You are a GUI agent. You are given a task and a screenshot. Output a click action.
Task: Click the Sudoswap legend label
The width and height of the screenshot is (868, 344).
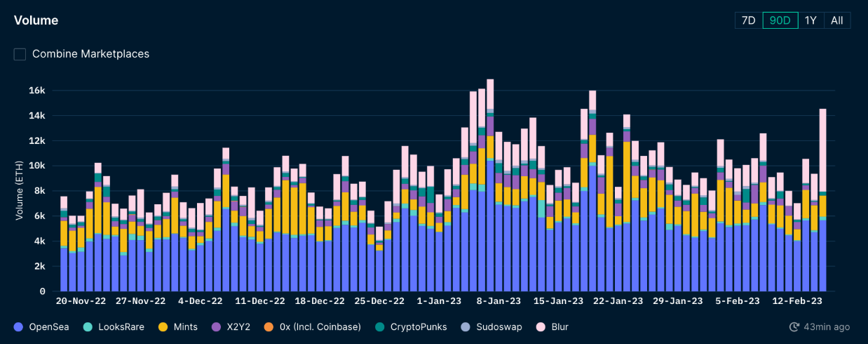tap(499, 327)
